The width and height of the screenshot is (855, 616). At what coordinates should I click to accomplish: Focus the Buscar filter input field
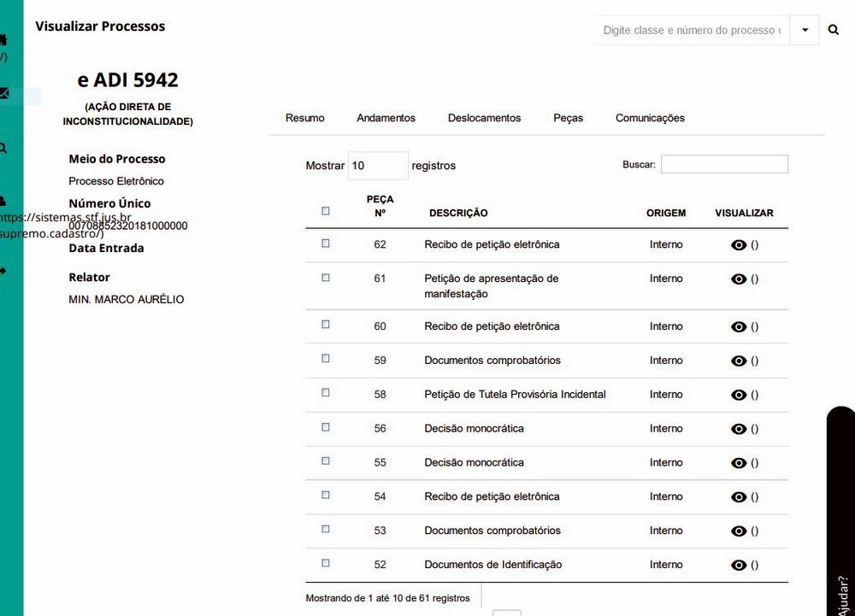(724, 164)
